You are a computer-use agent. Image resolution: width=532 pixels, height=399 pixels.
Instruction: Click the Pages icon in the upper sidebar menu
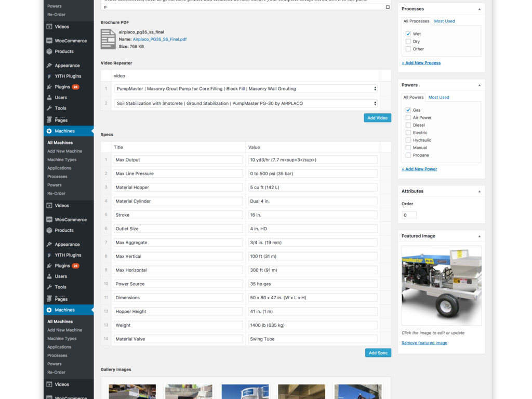point(49,120)
